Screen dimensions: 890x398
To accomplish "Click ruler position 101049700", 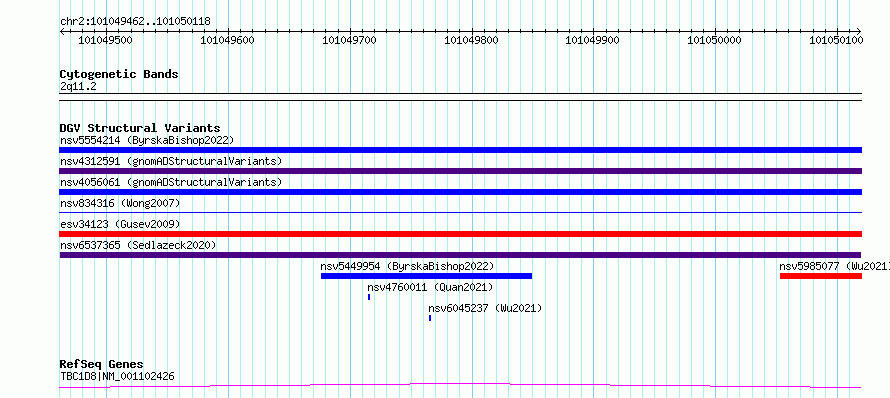I will [350, 40].
